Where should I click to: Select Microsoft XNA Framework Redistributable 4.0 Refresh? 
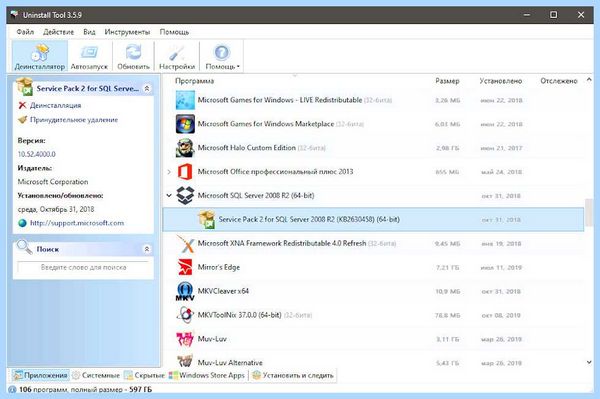[282, 243]
